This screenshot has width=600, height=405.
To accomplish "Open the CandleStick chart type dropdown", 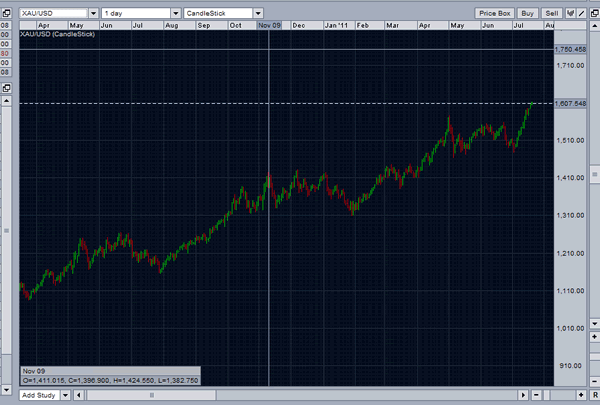I will 258,13.
